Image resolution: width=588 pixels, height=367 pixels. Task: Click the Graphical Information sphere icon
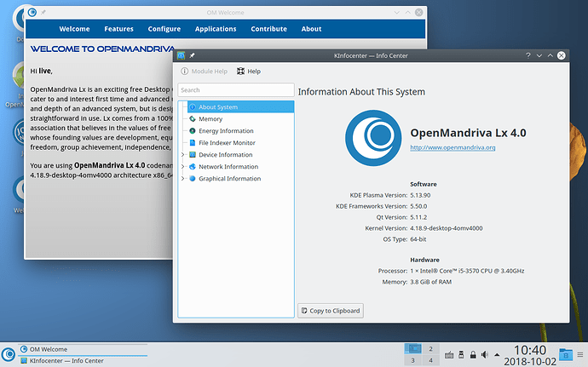[x=193, y=179]
